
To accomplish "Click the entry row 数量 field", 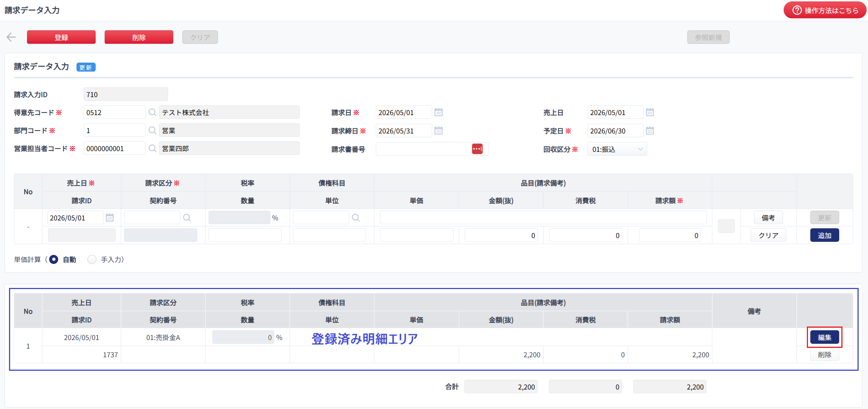I will (245, 235).
